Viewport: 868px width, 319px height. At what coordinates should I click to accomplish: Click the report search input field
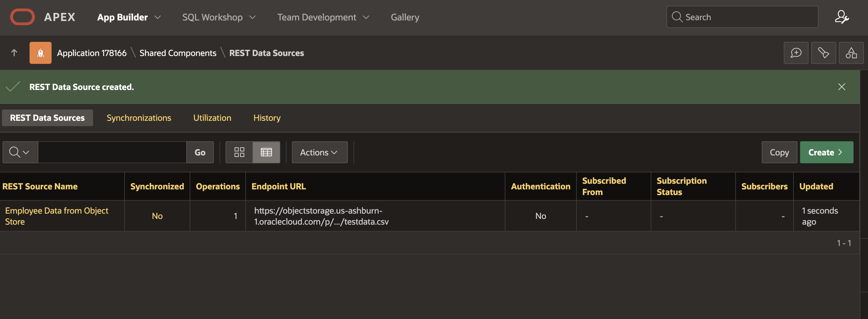click(112, 152)
